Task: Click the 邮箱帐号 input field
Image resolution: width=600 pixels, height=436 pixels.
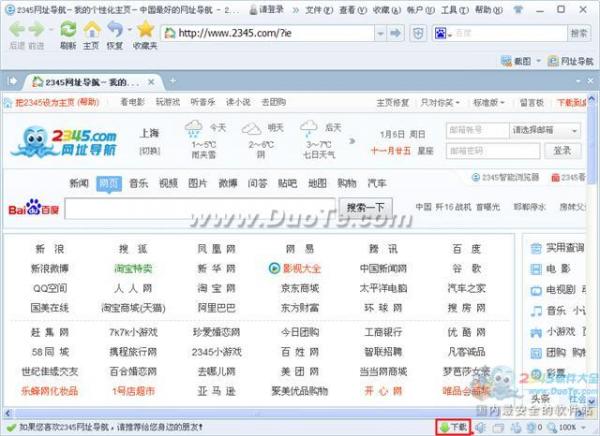Action: 478,130
